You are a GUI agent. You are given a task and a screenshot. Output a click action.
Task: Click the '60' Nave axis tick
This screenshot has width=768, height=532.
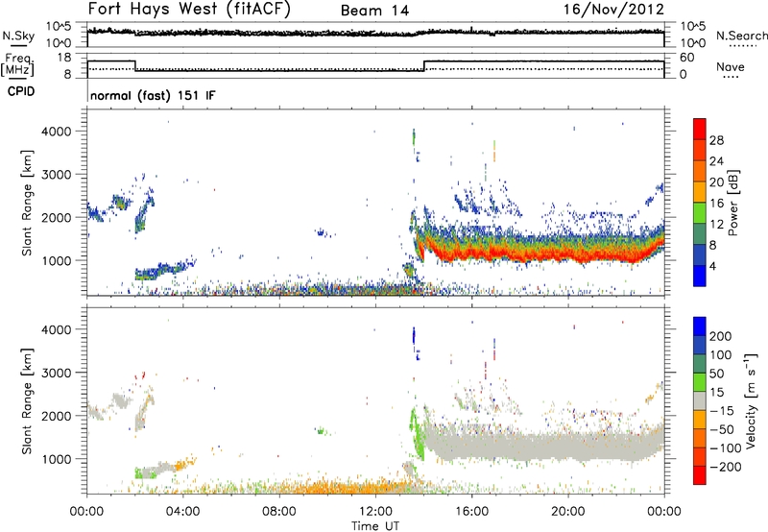click(687, 58)
